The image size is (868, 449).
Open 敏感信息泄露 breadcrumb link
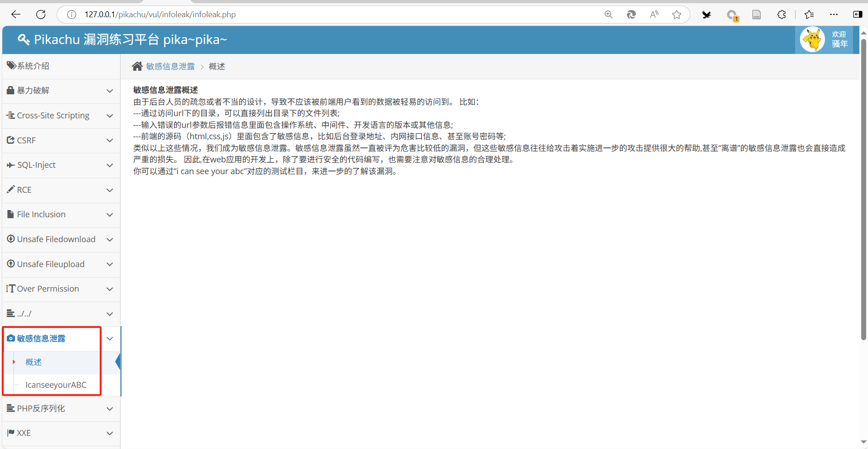170,66
